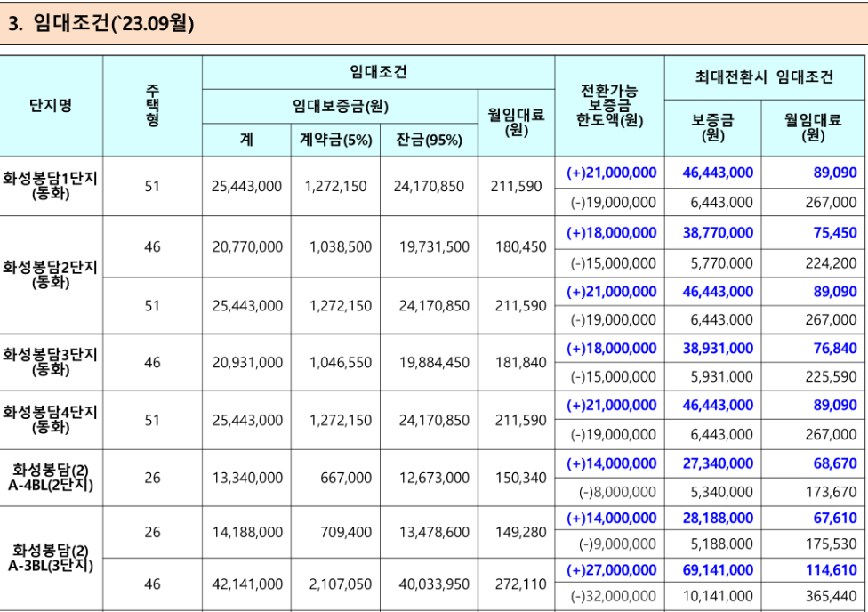Click the (-)32,000,000 value in bottom row
This screenshot has width=868, height=612.
(x=614, y=596)
